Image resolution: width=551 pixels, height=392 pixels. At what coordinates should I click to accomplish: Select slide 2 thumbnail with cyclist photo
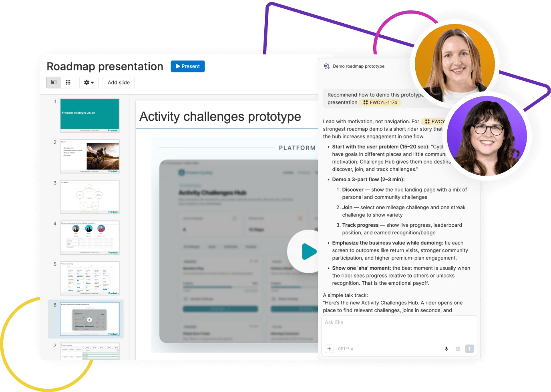90,156
